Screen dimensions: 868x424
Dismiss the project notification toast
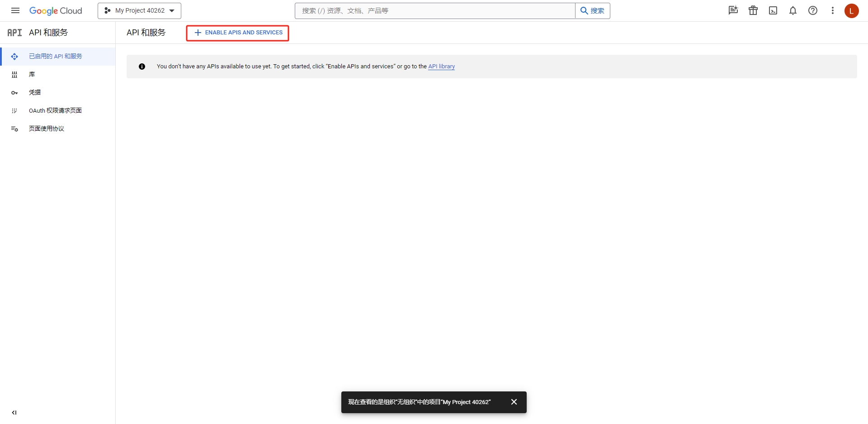(x=514, y=402)
